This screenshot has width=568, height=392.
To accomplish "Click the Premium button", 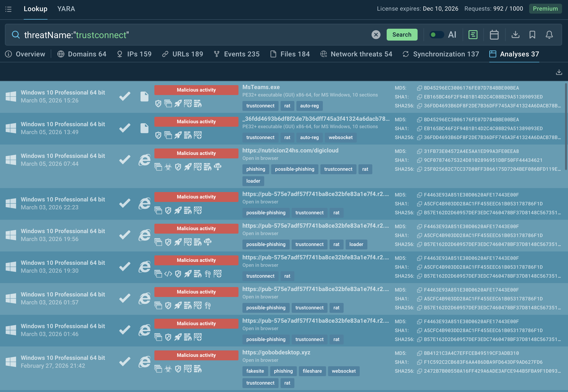I will (545, 9).
